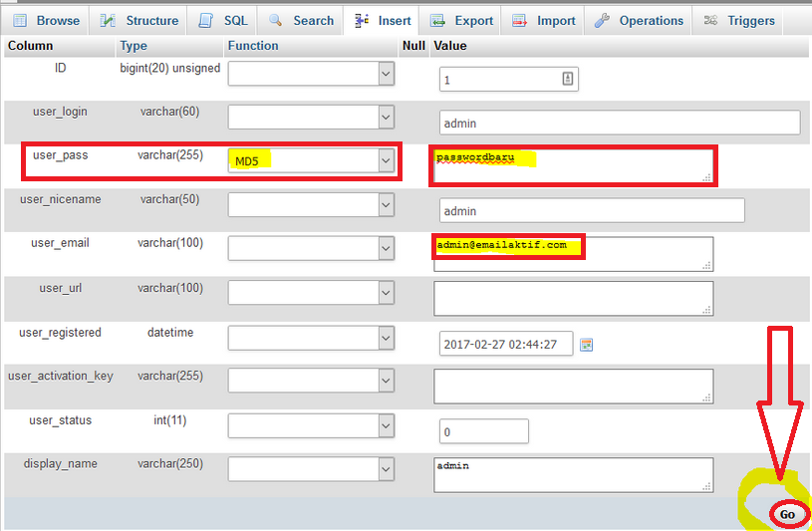Click the empty user_activation_key field
The image size is (812, 531).
573,387
